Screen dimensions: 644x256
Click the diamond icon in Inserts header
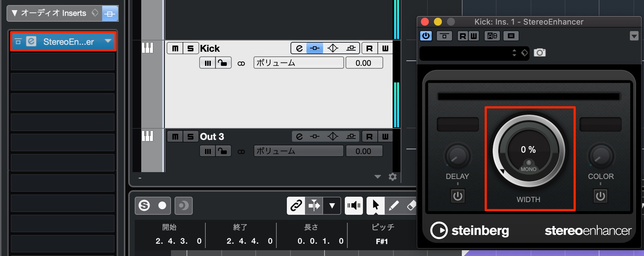coord(95,13)
